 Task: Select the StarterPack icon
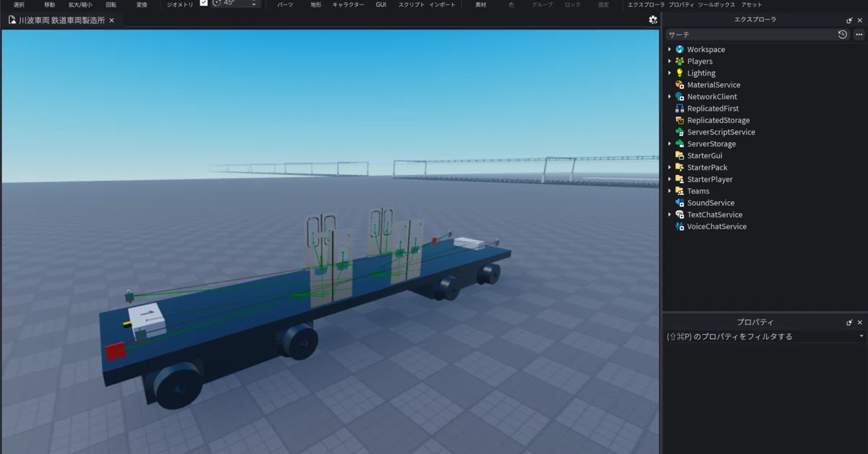[x=679, y=168]
